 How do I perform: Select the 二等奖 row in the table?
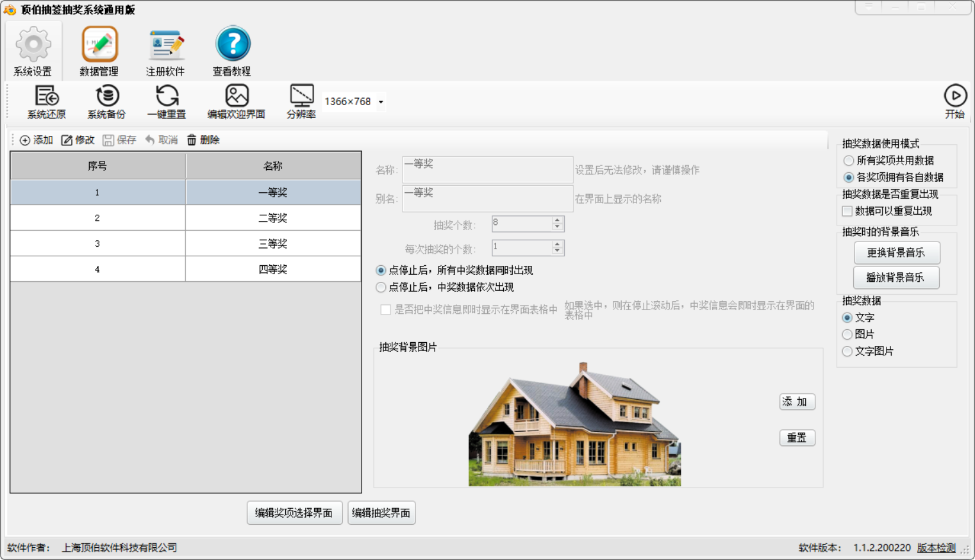tap(272, 217)
